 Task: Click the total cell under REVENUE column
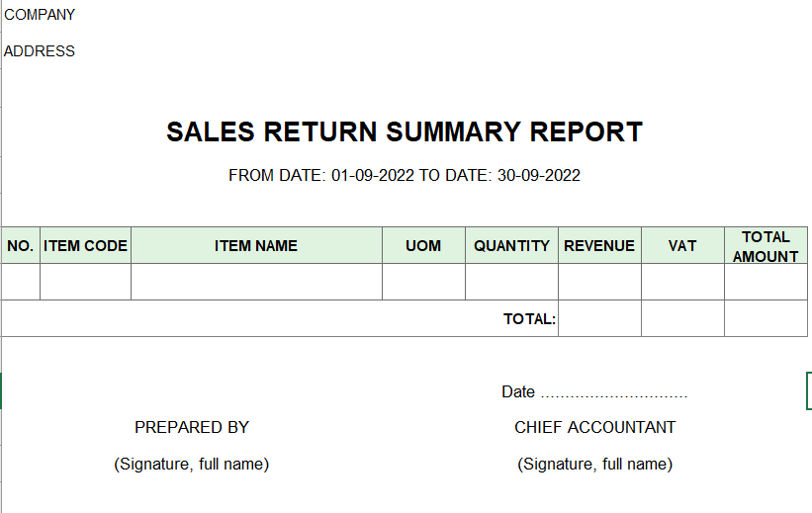click(x=599, y=318)
